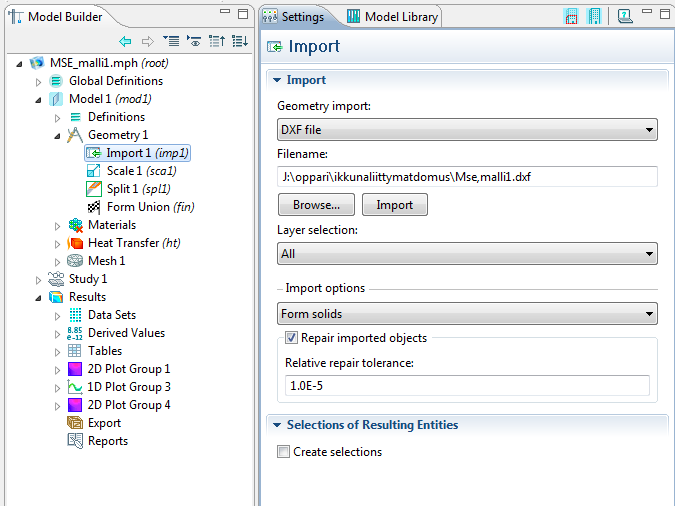Uncheck Repair imported objects checkbox

point(291,338)
